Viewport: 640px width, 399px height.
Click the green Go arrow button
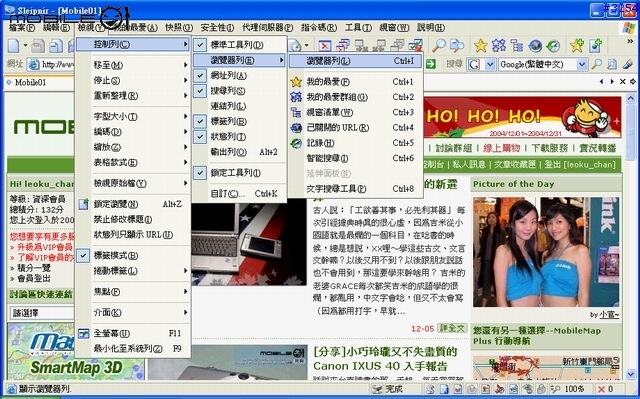tap(431, 64)
